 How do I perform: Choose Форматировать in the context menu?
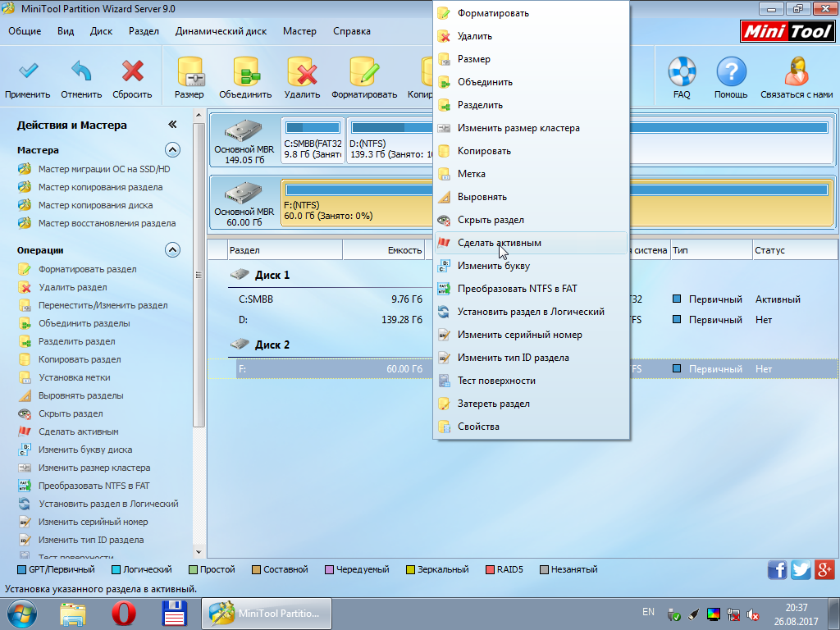(x=531, y=13)
